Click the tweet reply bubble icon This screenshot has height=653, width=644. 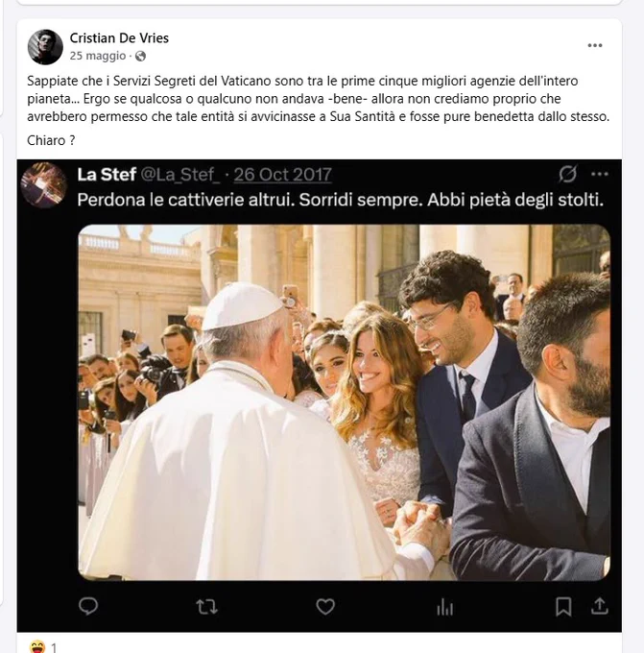click(x=88, y=606)
